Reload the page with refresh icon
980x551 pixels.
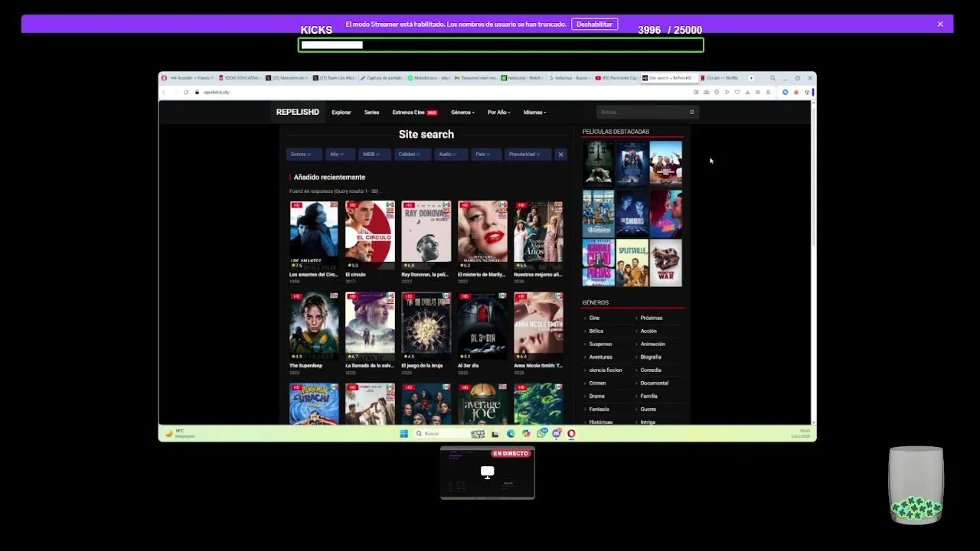point(186,92)
